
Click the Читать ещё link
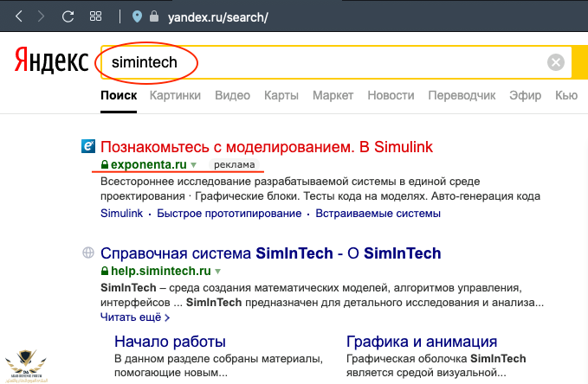click(135, 317)
